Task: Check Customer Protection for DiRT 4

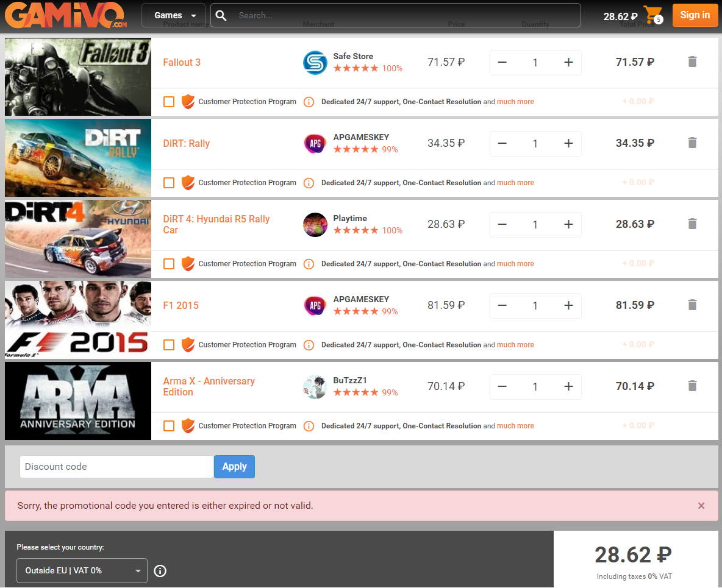Action: (x=169, y=264)
